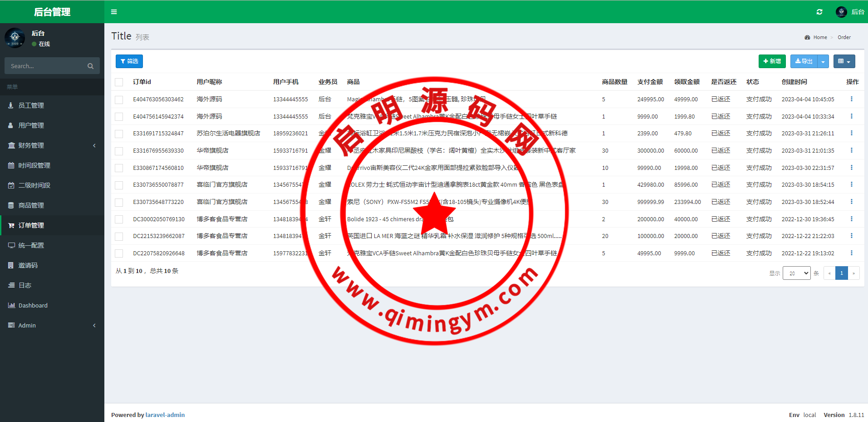Click the refresh icon in top bar
The image size is (868, 422).
[x=819, y=12]
